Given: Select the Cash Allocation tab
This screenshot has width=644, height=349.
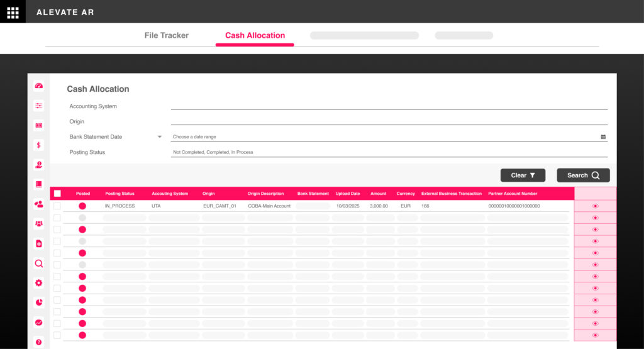Looking at the screenshot, I should point(255,36).
